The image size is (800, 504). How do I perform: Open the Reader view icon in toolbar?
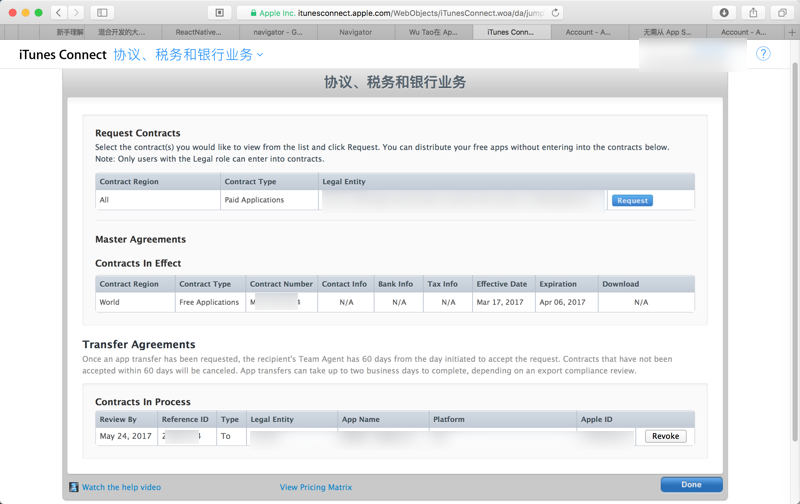pyautogui.click(x=219, y=13)
